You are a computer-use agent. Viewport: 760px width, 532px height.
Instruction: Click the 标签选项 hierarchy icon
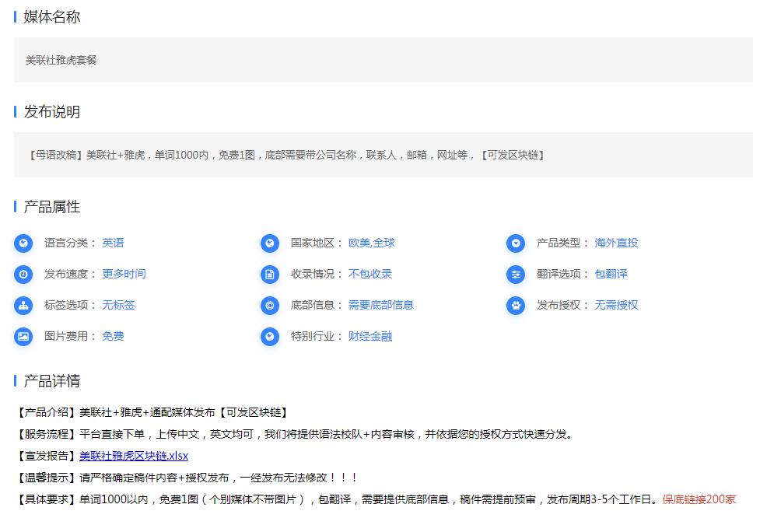point(23,305)
